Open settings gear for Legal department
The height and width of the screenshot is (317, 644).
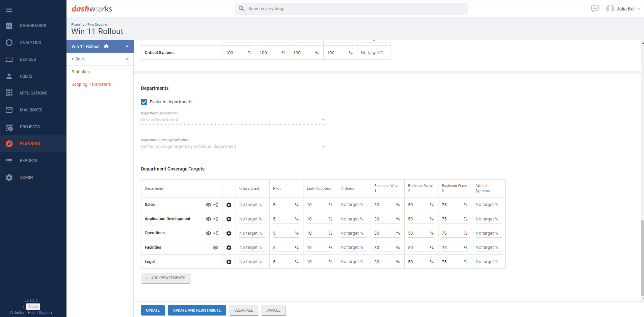(x=229, y=262)
